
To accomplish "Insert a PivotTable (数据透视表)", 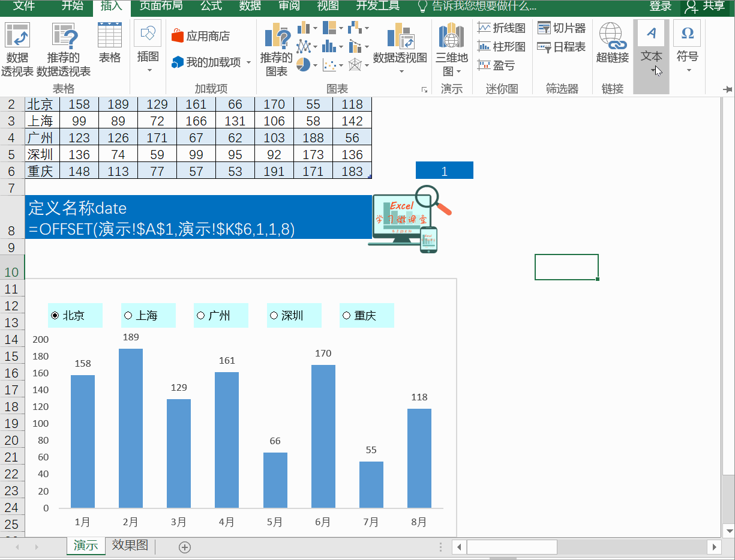I will click(18, 49).
